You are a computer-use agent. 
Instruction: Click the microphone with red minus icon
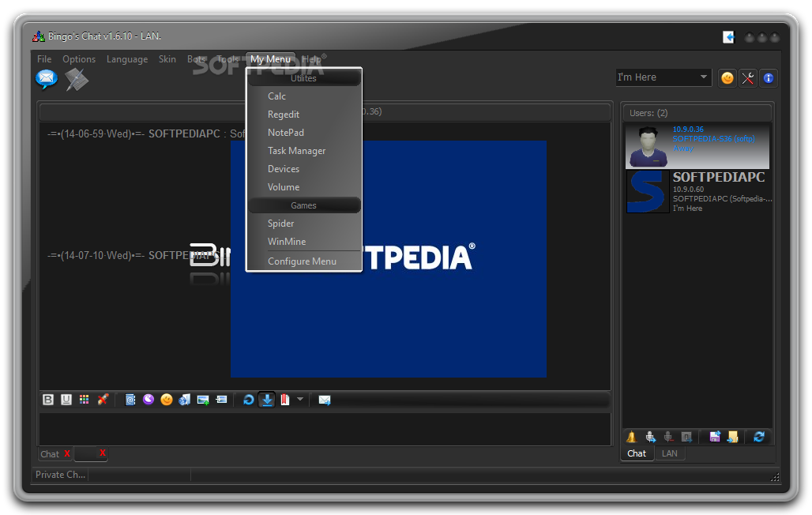668,437
